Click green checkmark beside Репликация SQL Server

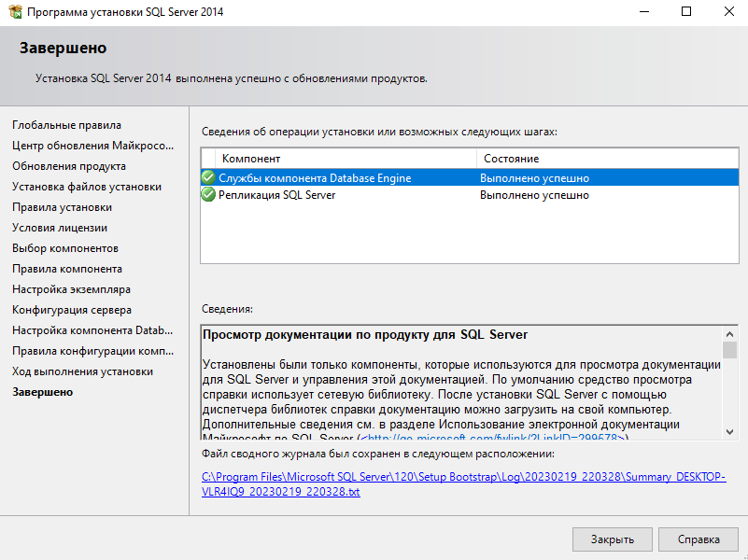click(x=208, y=194)
